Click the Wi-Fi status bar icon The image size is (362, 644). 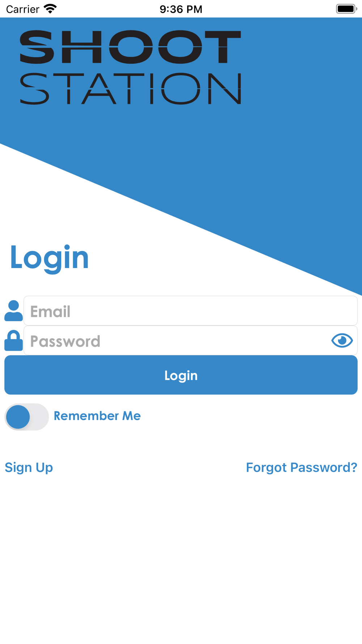point(50,9)
